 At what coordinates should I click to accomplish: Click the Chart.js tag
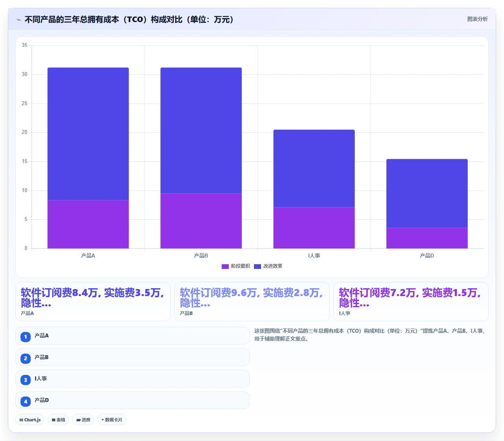(30, 420)
